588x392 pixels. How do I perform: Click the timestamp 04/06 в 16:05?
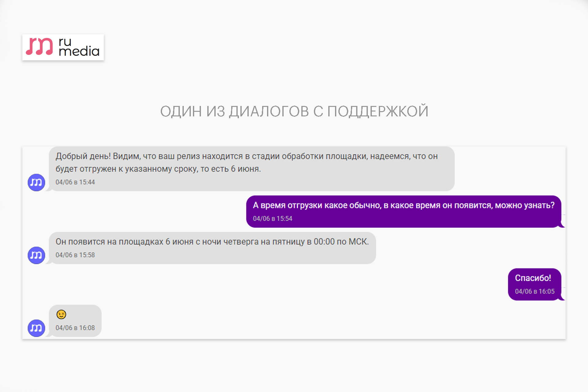(x=535, y=292)
